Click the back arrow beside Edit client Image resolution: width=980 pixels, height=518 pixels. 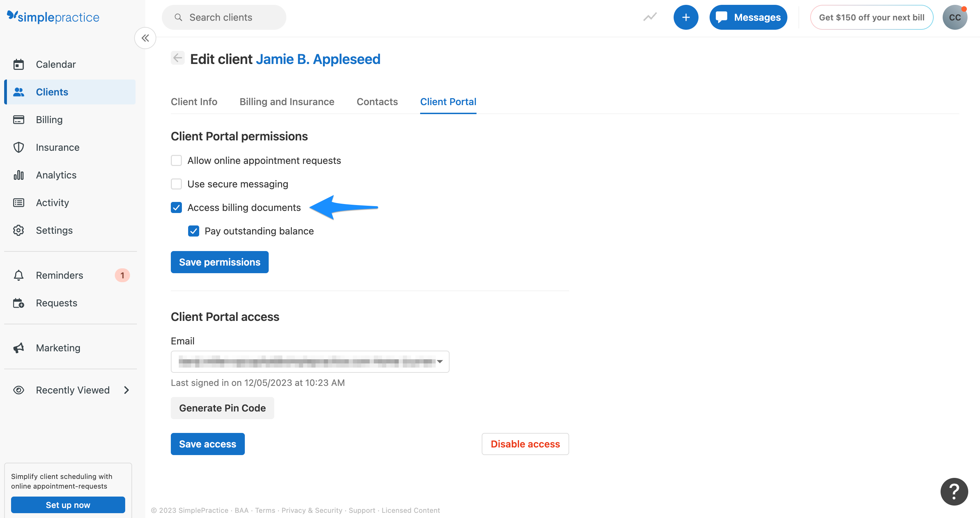178,58
